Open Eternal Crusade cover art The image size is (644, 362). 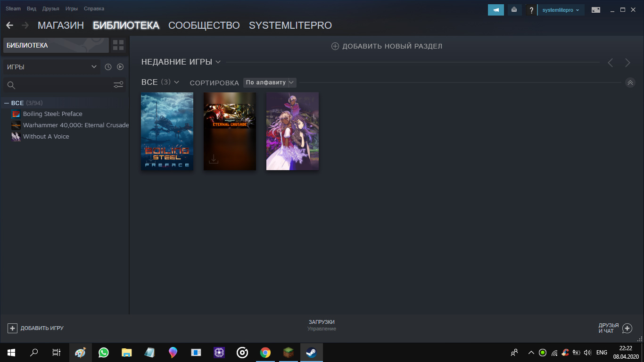tap(230, 131)
